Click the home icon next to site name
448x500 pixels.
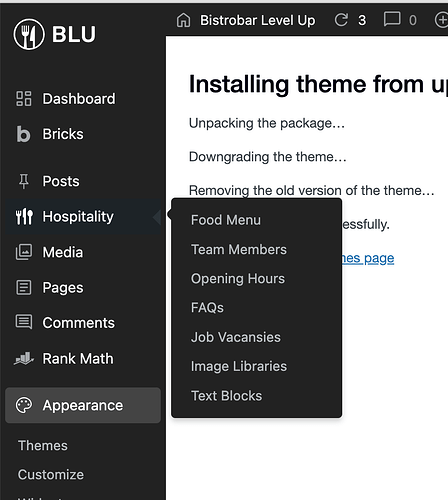tap(183, 20)
